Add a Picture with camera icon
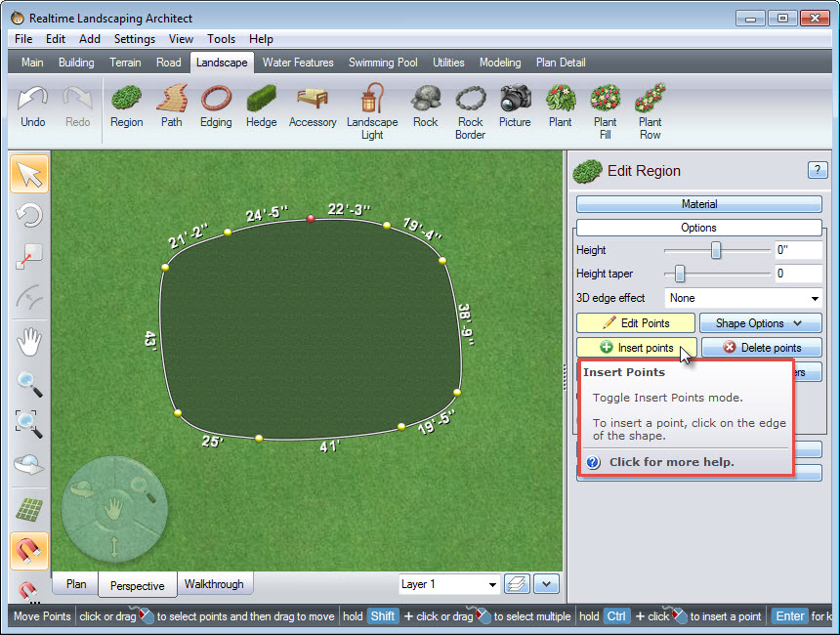The height and width of the screenshot is (635, 840). [515, 106]
